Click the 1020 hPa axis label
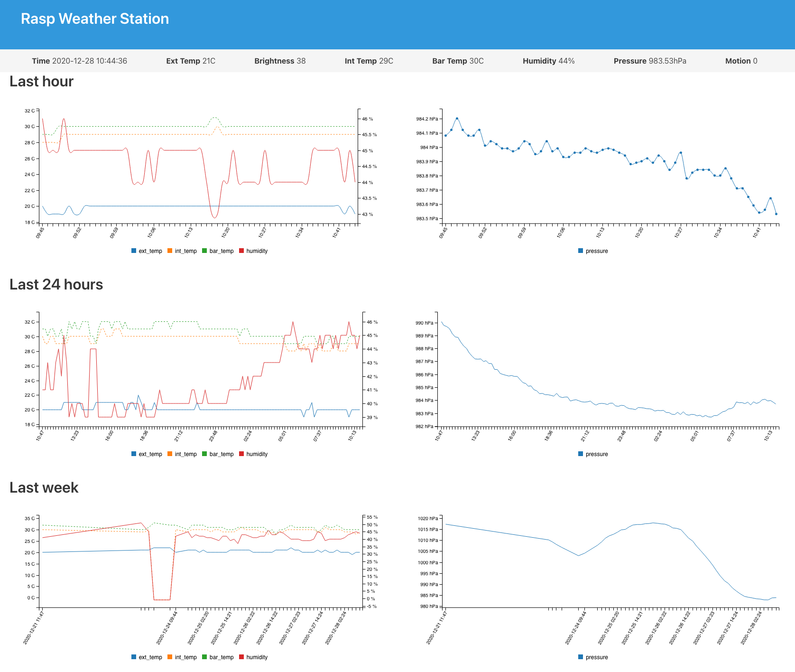Viewport: 795px width, 672px height. click(x=428, y=518)
